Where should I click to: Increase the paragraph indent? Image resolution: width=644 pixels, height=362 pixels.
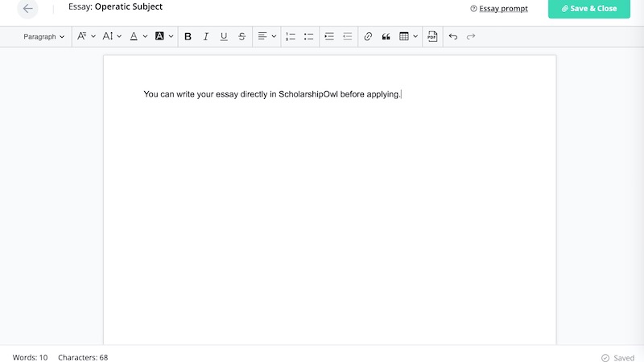pos(329,36)
